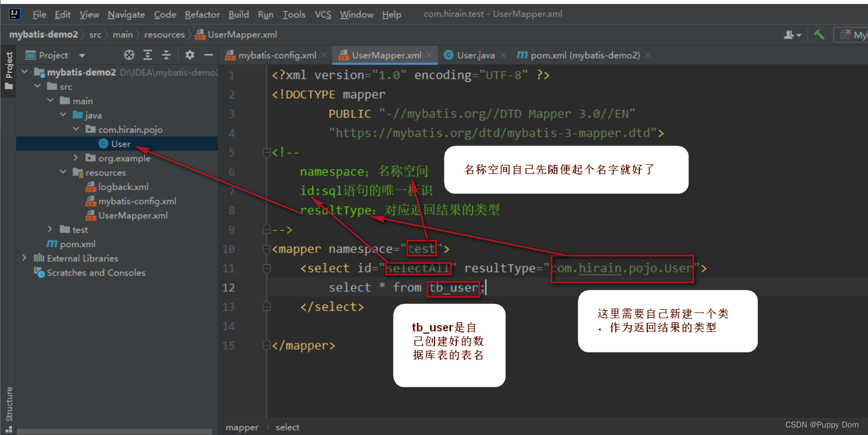Expand the org.example package

click(76, 158)
